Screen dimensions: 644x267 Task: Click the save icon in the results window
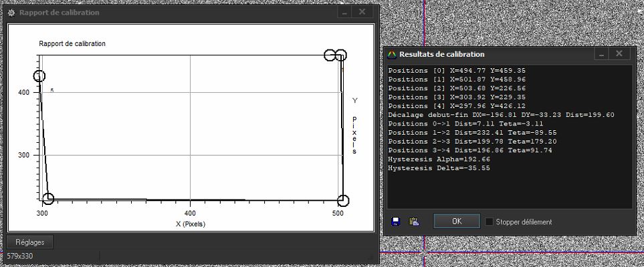(x=395, y=222)
